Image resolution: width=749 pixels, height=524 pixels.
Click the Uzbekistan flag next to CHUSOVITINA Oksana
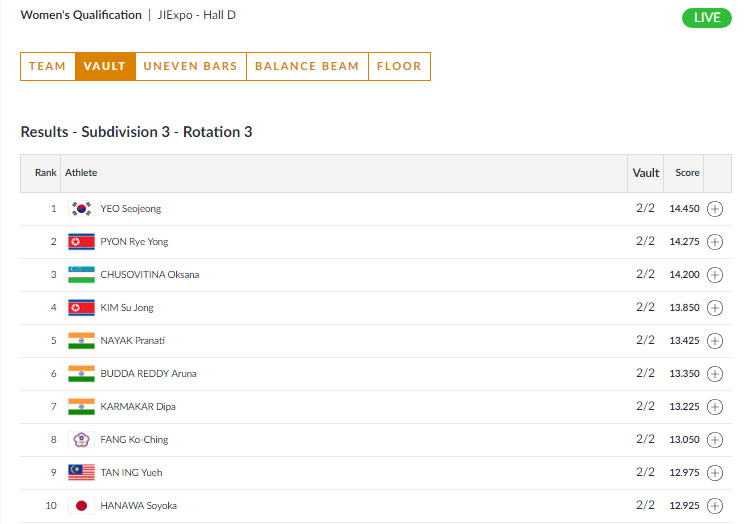[81, 275]
